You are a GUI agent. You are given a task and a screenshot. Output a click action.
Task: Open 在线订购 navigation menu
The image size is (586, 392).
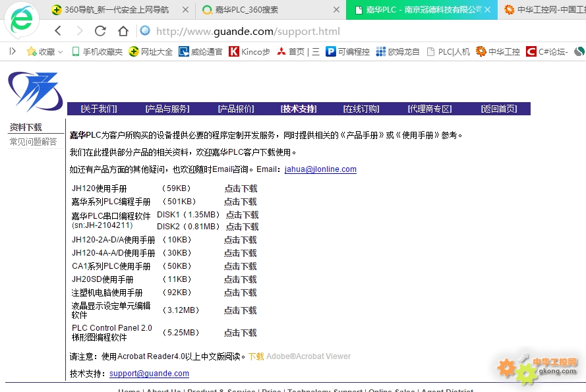click(361, 109)
